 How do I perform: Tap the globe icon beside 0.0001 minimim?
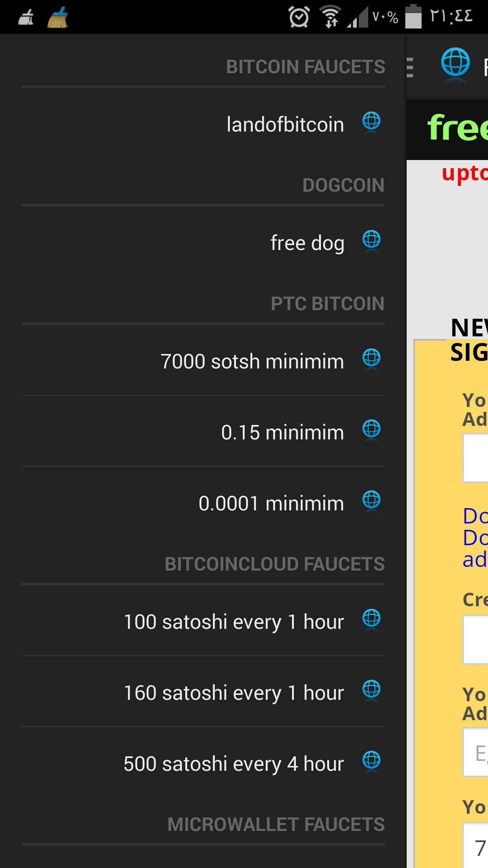pos(371,500)
